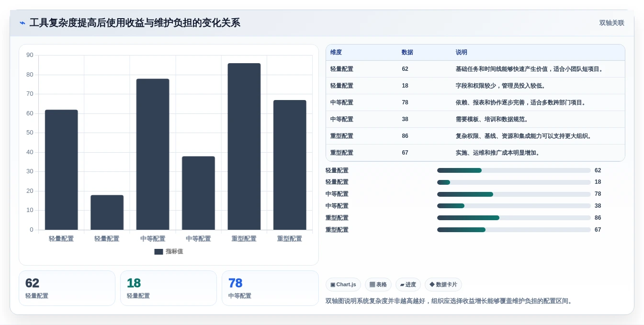This screenshot has height=325, width=644.
Task: Click the 数据卡片 tag chip
Action: (x=443, y=285)
